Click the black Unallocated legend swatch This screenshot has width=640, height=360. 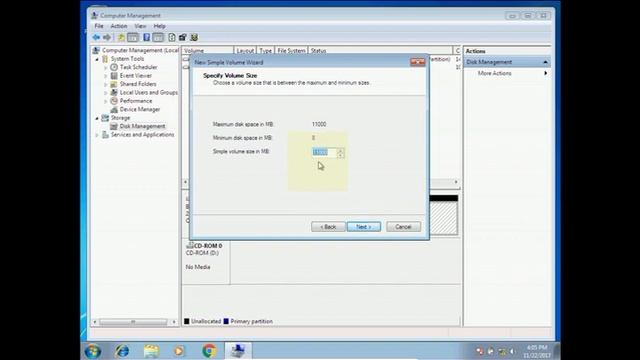187,321
